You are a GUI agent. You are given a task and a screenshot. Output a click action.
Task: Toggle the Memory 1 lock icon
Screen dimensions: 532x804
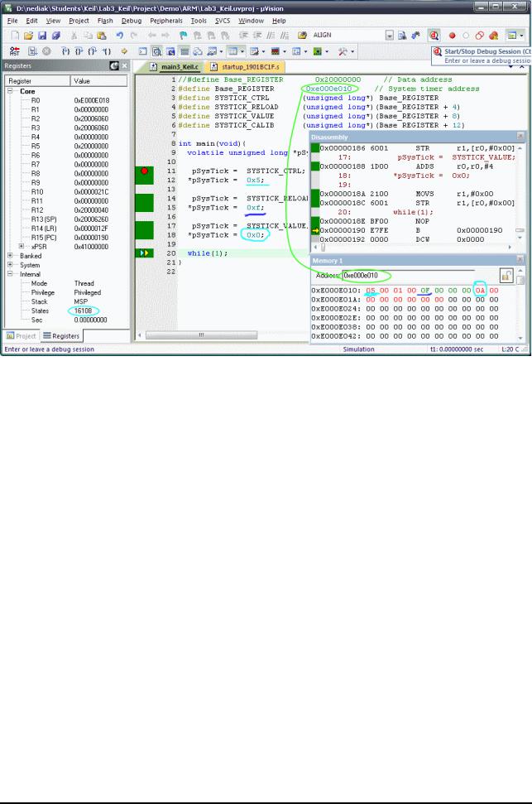click(506, 276)
